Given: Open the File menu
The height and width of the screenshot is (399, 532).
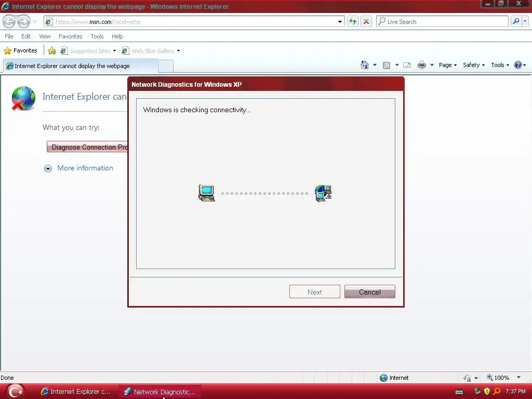Looking at the screenshot, I should click(9, 36).
